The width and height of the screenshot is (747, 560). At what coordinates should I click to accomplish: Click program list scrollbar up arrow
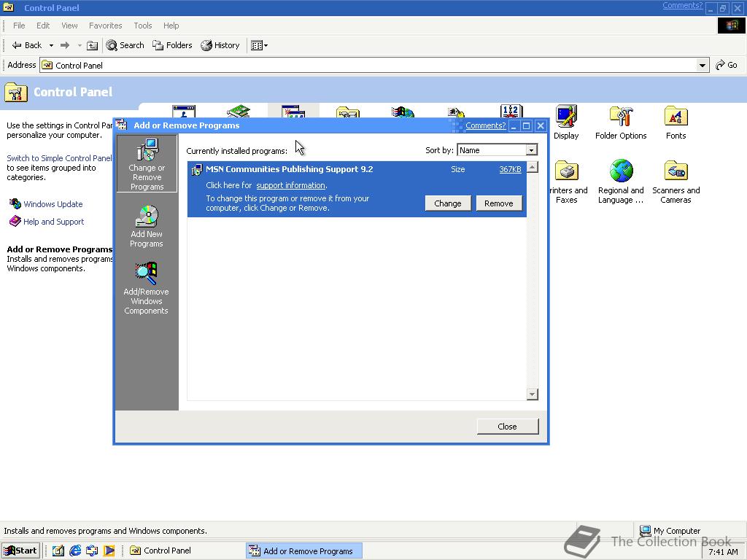533,167
